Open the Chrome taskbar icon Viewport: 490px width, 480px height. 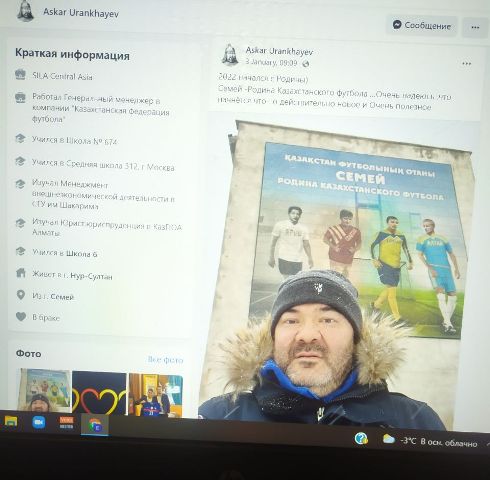click(x=95, y=424)
